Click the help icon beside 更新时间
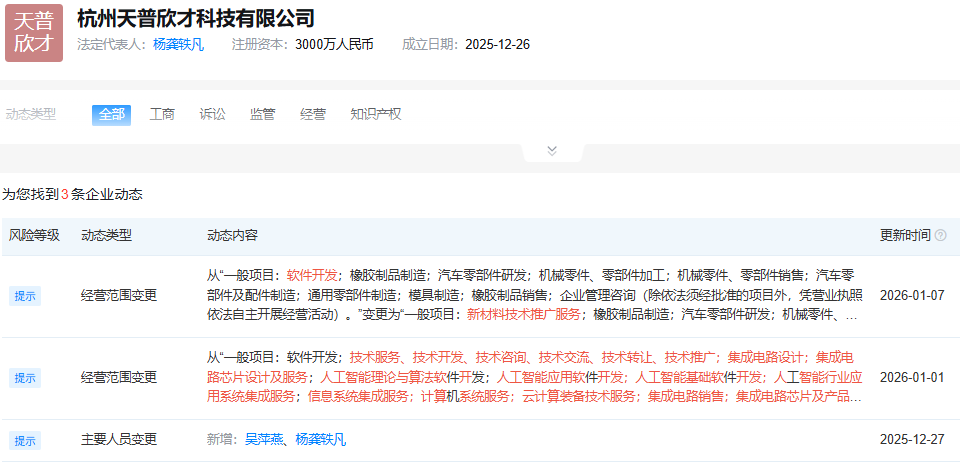 940,236
